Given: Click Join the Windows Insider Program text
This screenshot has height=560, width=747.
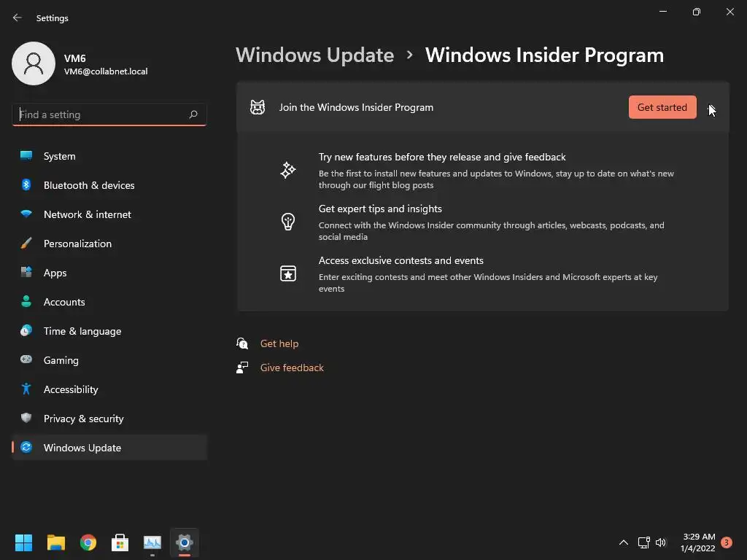Looking at the screenshot, I should 356,108.
